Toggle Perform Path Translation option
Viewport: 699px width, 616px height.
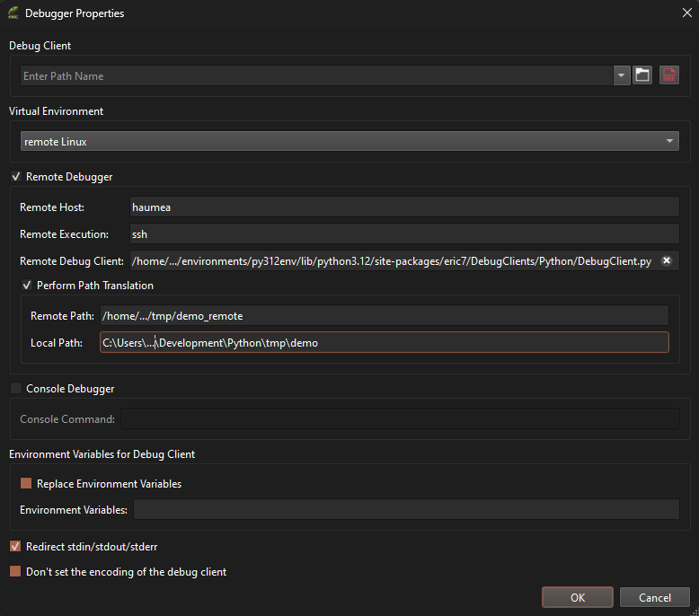pyautogui.click(x=27, y=286)
